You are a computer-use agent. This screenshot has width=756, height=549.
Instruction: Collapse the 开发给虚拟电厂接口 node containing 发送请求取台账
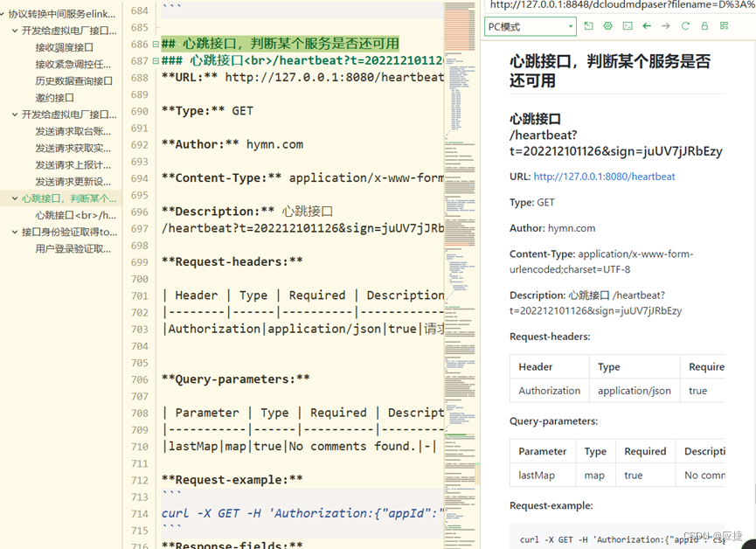point(15,115)
